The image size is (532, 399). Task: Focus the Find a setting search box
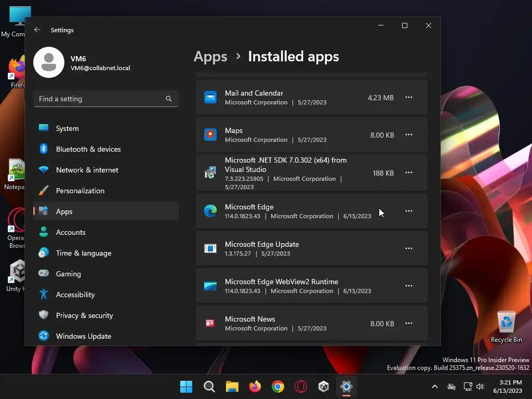coord(106,99)
